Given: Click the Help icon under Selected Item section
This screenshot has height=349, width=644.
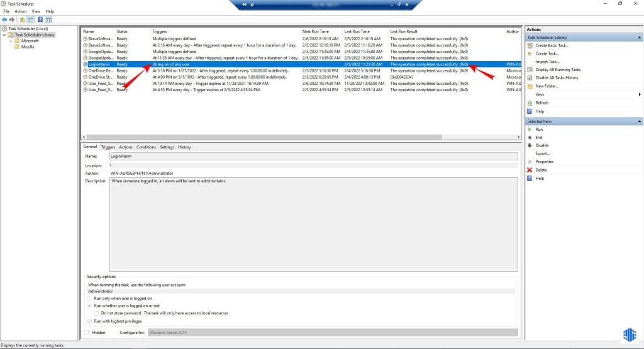Looking at the screenshot, I should 530,178.
